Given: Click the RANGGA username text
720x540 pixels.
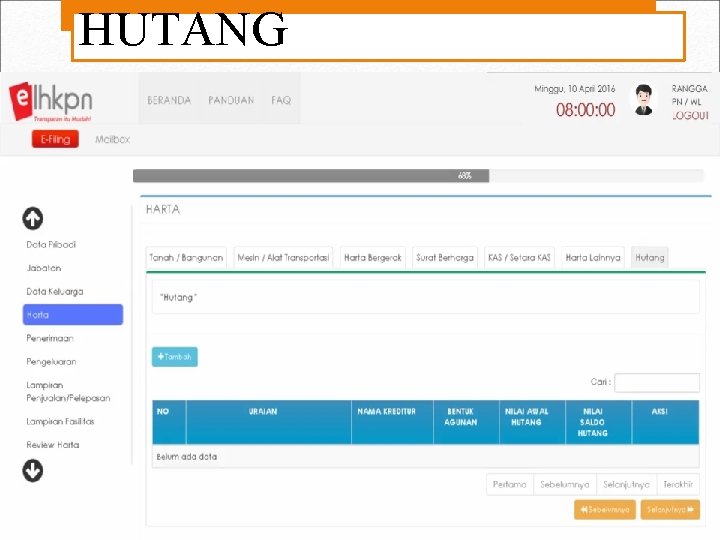Looking at the screenshot, I should 690,89.
